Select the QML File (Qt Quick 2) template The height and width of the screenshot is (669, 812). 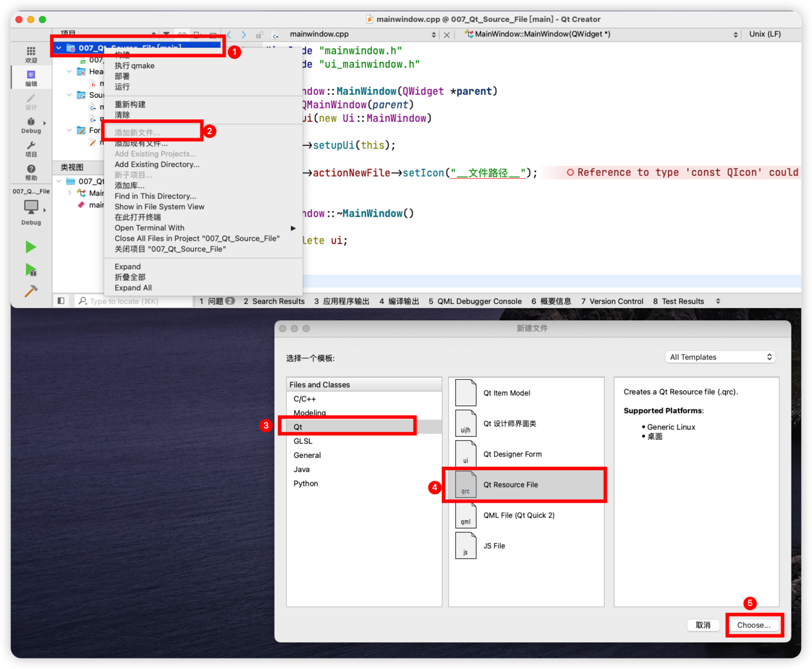pos(526,515)
